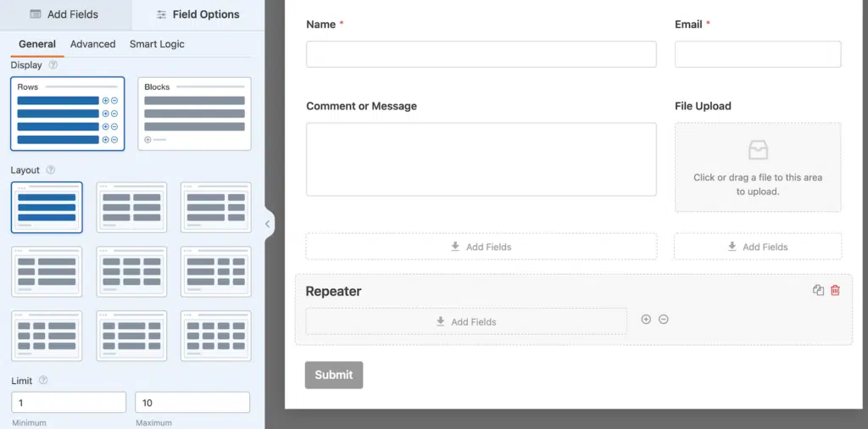Click the File Upload label
The height and width of the screenshot is (429, 868).
pyautogui.click(x=703, y=106)
